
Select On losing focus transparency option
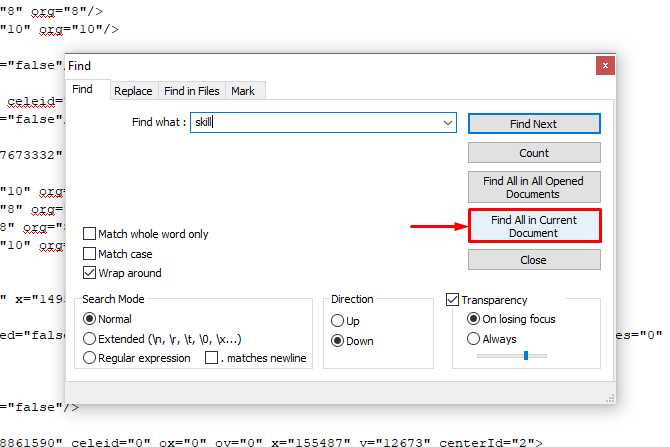click(474, 319)
